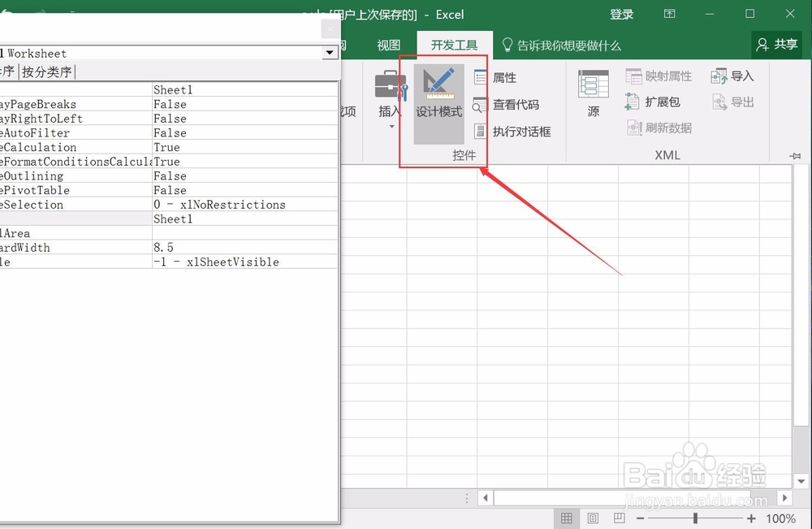This screenshot has width=812, height=529.
Task: Open the XML Source pane
Action: [x=594, y=93]
